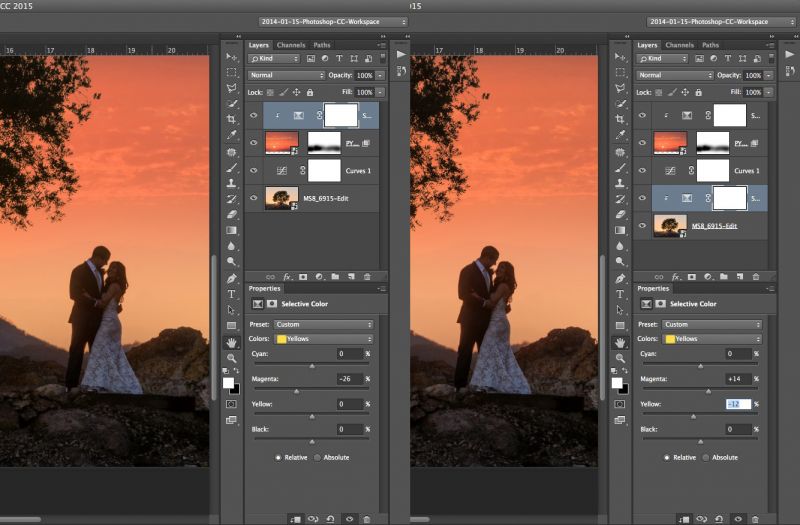
Task: Select the Path Selection tool in right window
Action: [620, 310]
